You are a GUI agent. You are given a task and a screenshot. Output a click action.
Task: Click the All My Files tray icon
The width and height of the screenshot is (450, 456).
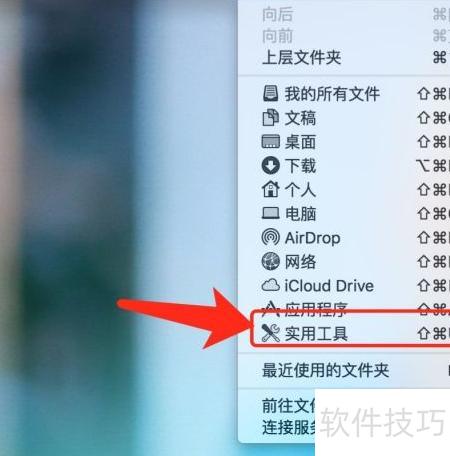[x=270, y=93]
